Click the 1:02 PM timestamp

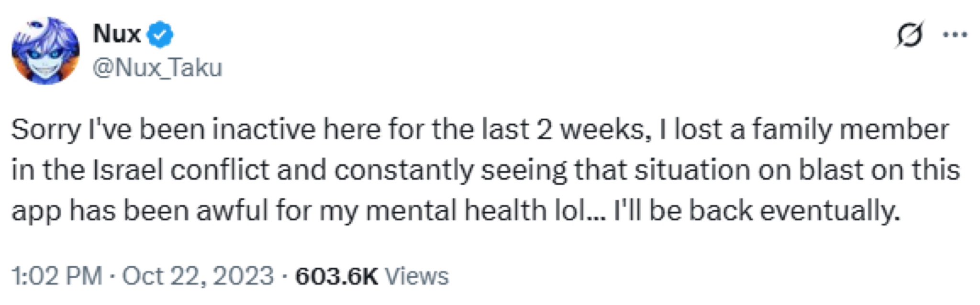pos(56,276)
